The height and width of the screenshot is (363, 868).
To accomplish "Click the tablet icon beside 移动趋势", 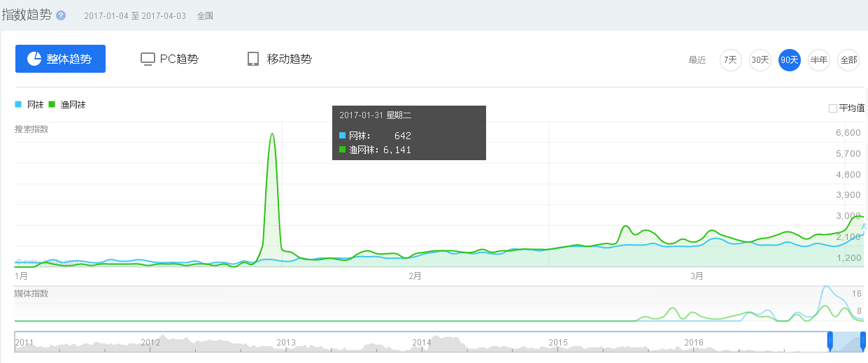I will point(253,59).
